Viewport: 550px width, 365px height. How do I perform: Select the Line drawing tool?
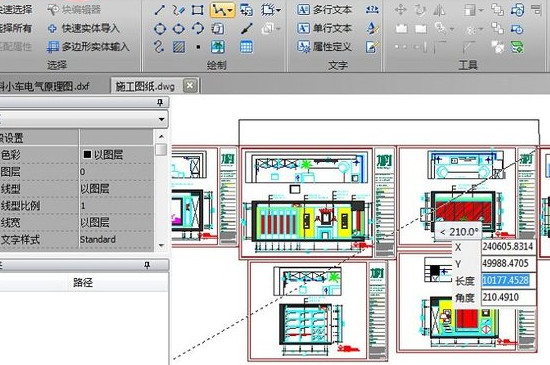click(x=160, y=10)
